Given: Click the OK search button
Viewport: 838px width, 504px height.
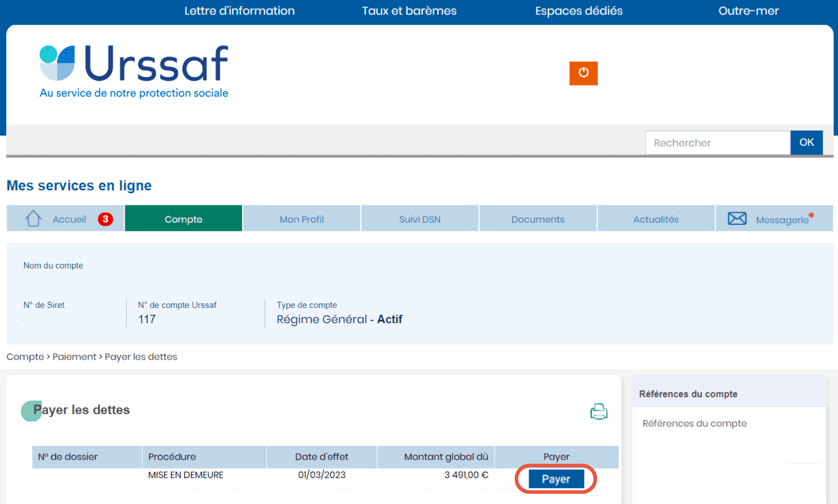Looking at the screenshot, I should coord(807,143).
